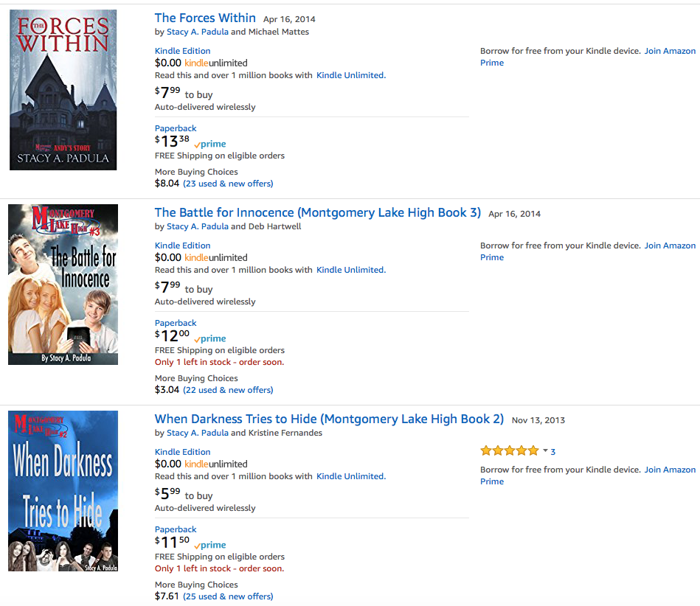This screenshot has width=700, height=606.
Task: Open When Darkness Tries to Hide cover
Action: coord(63,491)
